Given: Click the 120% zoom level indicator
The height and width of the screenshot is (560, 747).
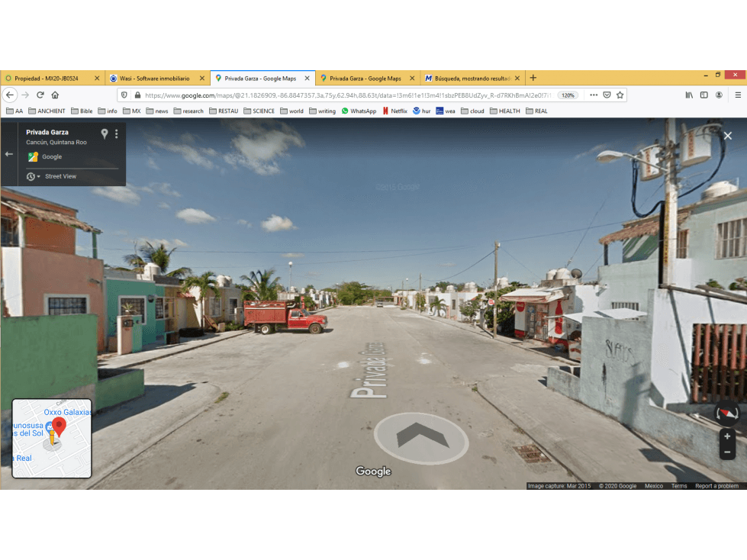Looking at the screenshot, I should click(x=568, y=95).
